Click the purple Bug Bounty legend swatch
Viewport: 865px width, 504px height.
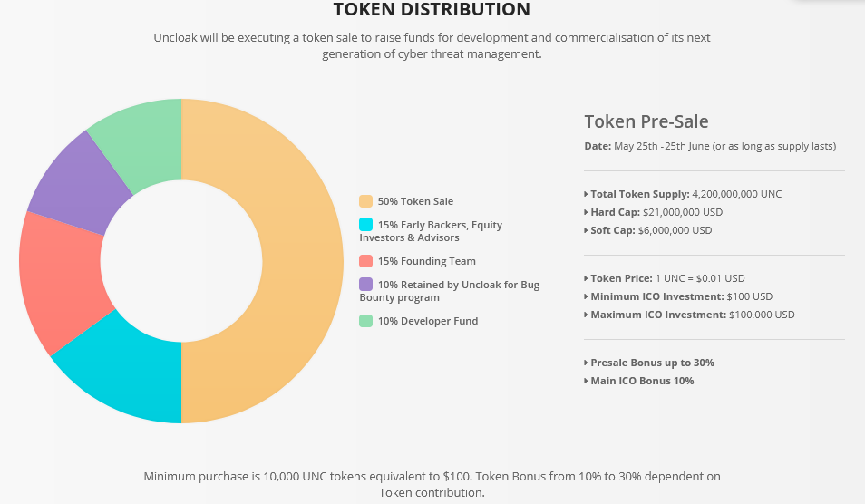365,285
